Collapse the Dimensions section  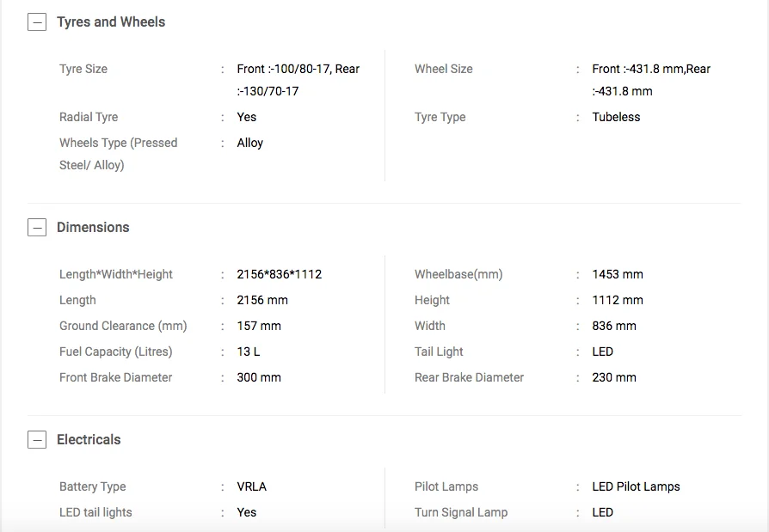(37, 228)
